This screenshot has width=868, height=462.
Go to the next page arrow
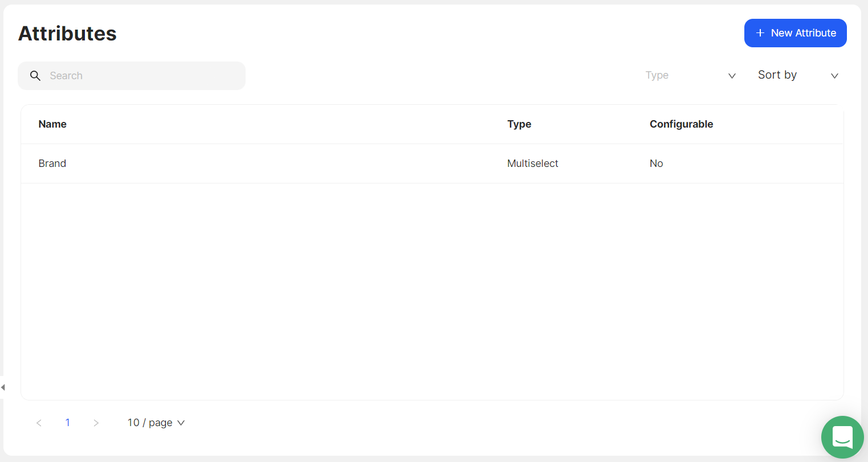pyautogui.click(x=96, y=423)
